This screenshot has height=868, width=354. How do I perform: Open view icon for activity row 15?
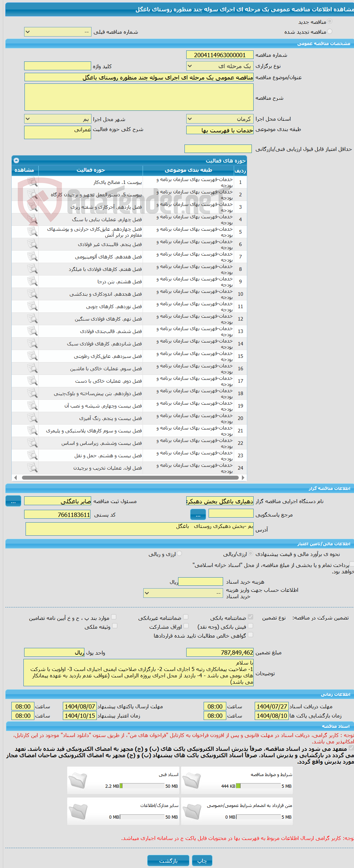click(x=32, y=356)
